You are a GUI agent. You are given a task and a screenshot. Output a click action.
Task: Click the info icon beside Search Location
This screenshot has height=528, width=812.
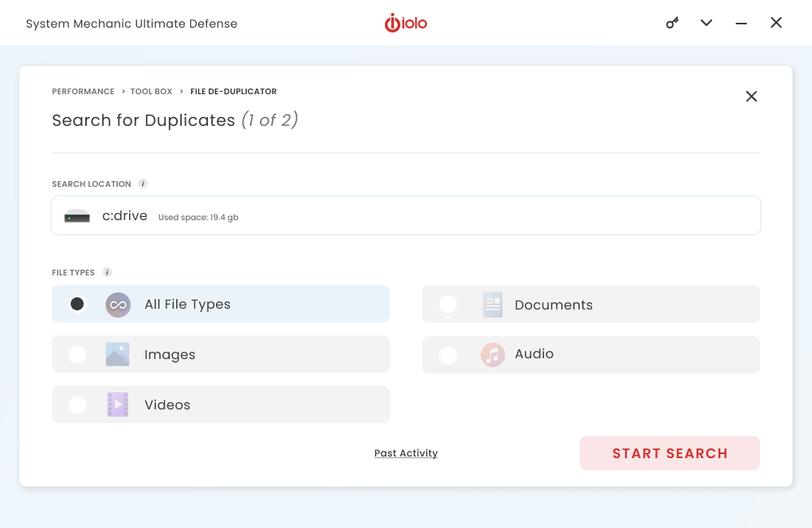(143, 184)
